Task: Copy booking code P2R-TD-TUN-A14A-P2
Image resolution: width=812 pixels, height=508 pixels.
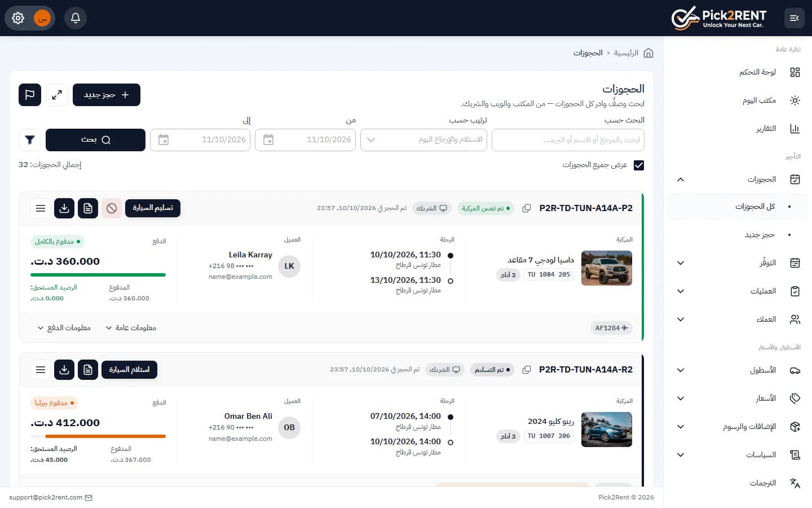Action: (x=527, y=208)
